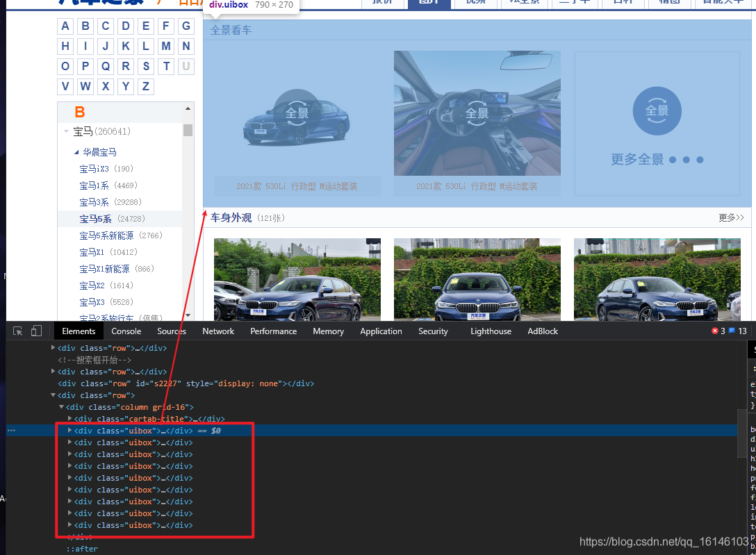Select brand letter W
This screenshot has height=555, width=756.
click(85, 86)
